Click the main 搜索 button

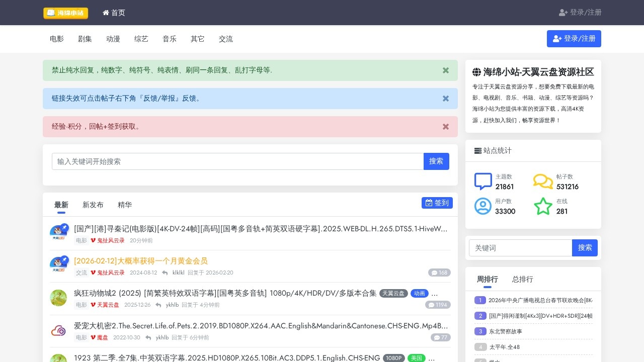pyautogui.click(x=436, y=161)
